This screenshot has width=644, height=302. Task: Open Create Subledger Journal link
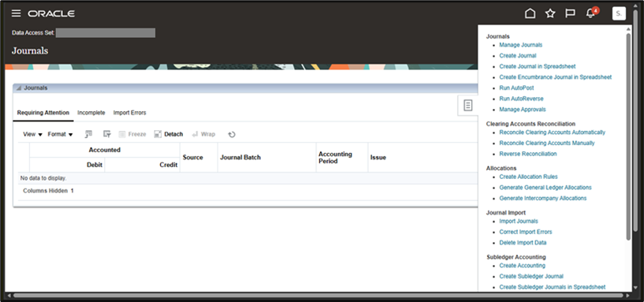531,276
